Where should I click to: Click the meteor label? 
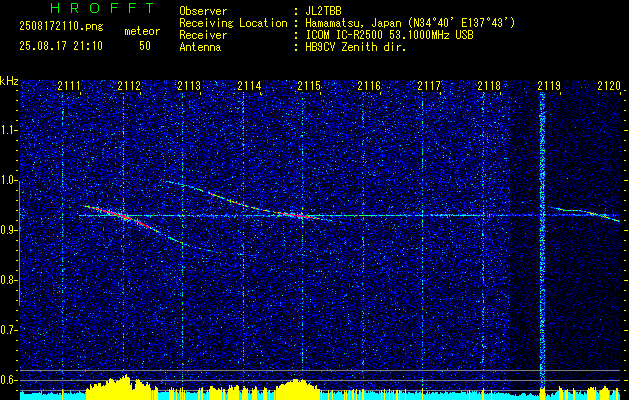142,31
